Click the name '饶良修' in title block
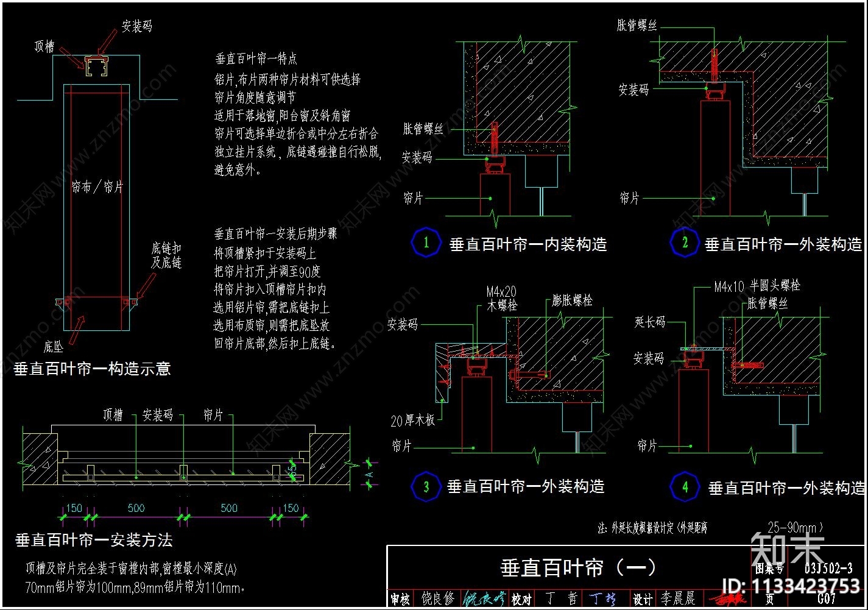868x610 pixels. click(x=438, y=599)
